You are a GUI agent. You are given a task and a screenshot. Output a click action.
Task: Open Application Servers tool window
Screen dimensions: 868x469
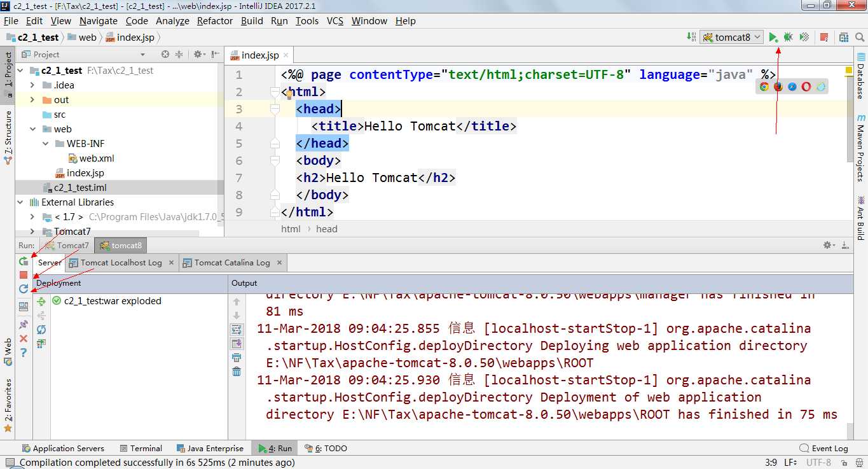coord(63,448)
